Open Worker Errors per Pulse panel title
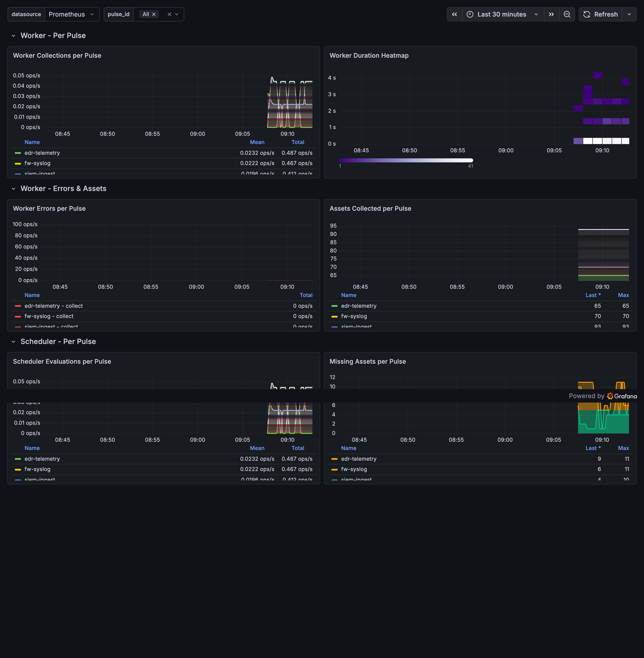The height and width of the screenshot is (658, 644). pyautogui.click(x=49, y=208)
